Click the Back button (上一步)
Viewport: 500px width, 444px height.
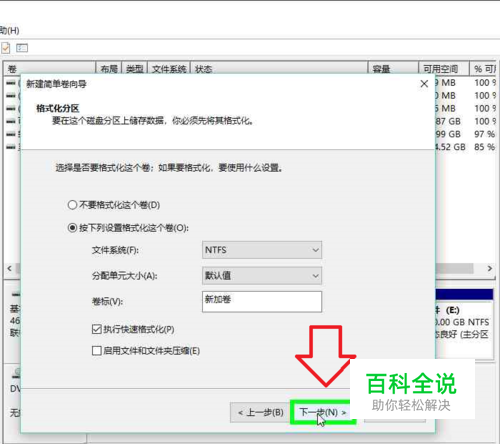260,413
